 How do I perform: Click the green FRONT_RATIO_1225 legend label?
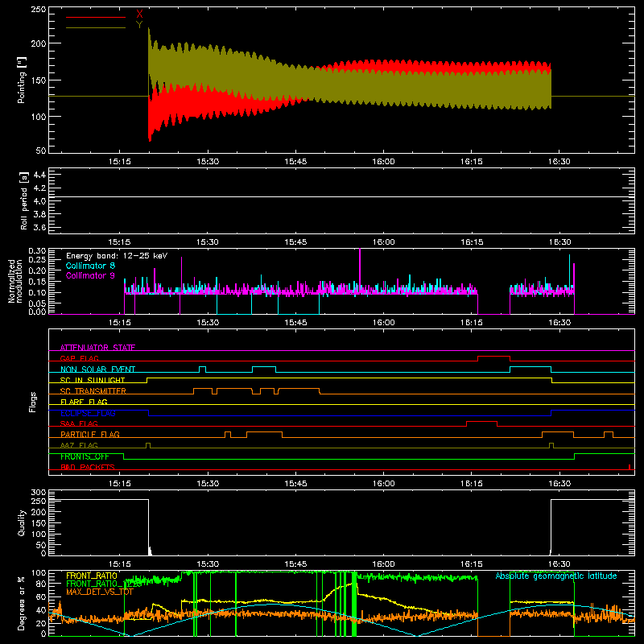104,584
